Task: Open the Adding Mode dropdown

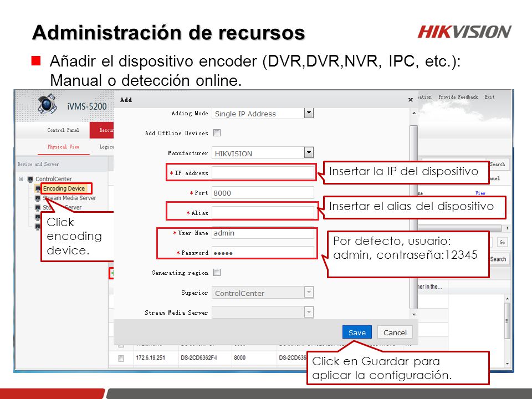Action: pos(309,113)
